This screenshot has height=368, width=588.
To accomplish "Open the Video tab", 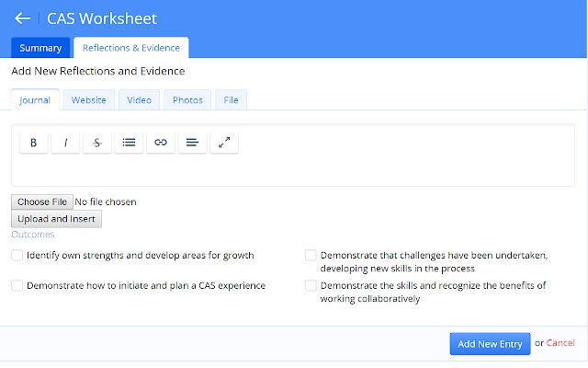I will pyautogui.click(x=139, y=100).
